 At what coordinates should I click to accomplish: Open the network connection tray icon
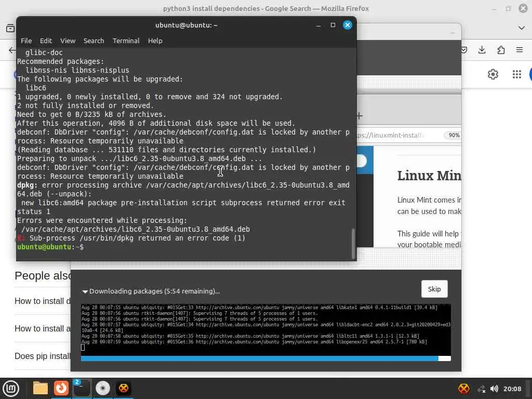pos(481,389)
